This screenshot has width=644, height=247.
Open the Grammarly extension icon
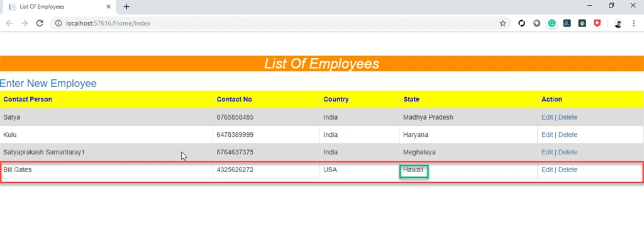pyautogui.click(x=552, y=23)
